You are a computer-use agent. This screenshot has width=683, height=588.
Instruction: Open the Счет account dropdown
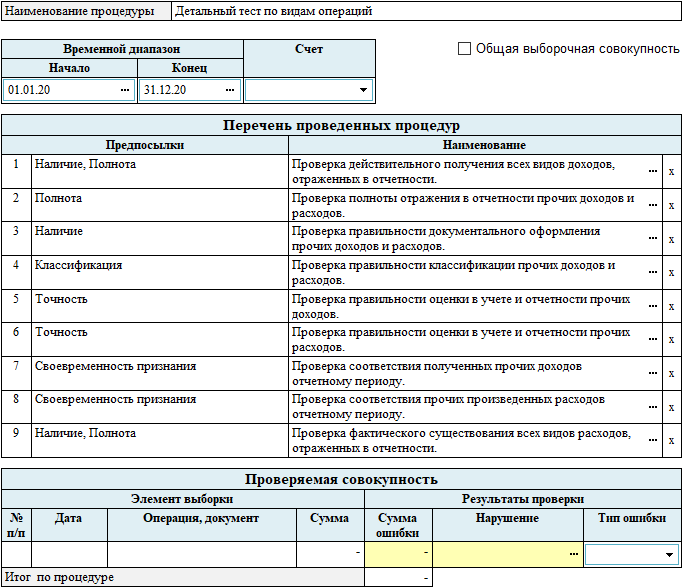363,90
